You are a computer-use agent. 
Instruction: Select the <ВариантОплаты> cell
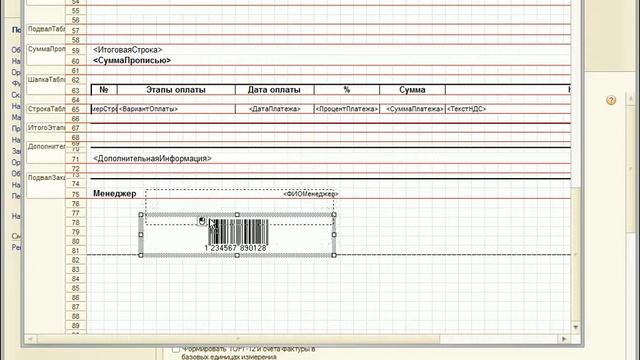176,109
